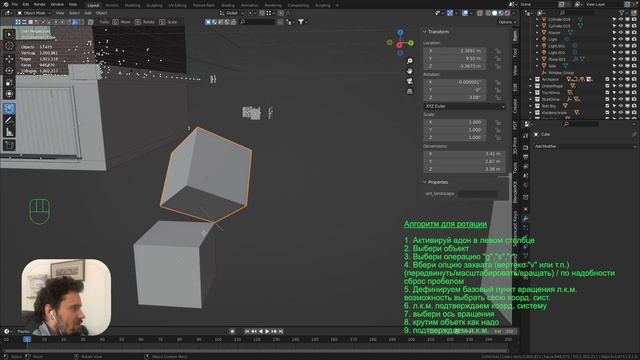Click the Move button in tool header
The image size is (640, 360).
click(x=121, y=22)
